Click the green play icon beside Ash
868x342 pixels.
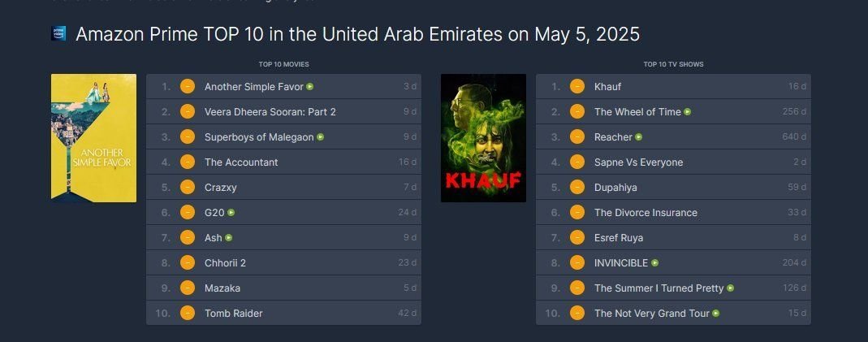[229, 238]
